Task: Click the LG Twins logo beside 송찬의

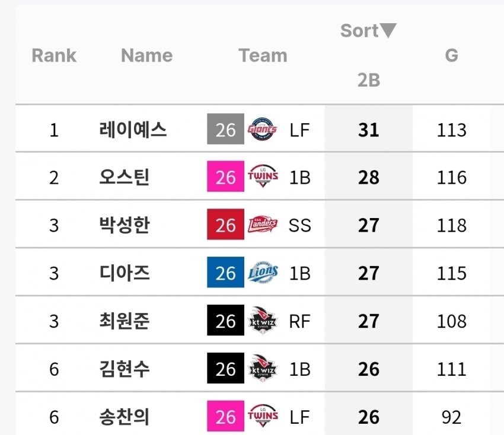Action: tap(263, 416)
